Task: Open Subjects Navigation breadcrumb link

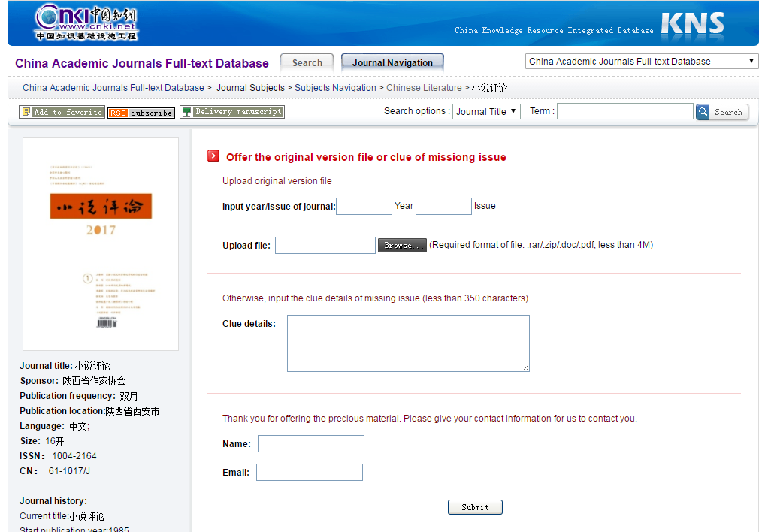Action: tap(335, 88)
